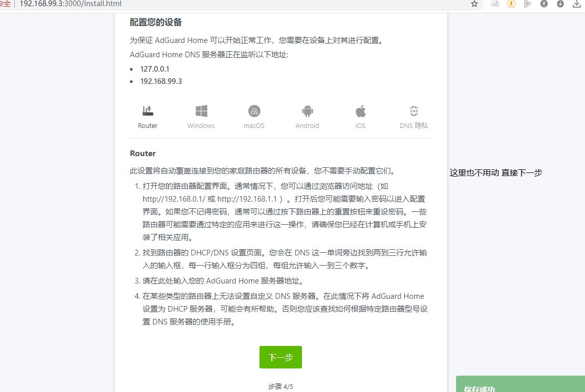The width and height of the screenshot is (585, 392).
Task: Open the DNS 隐私 tab
Action: point(414,117)
